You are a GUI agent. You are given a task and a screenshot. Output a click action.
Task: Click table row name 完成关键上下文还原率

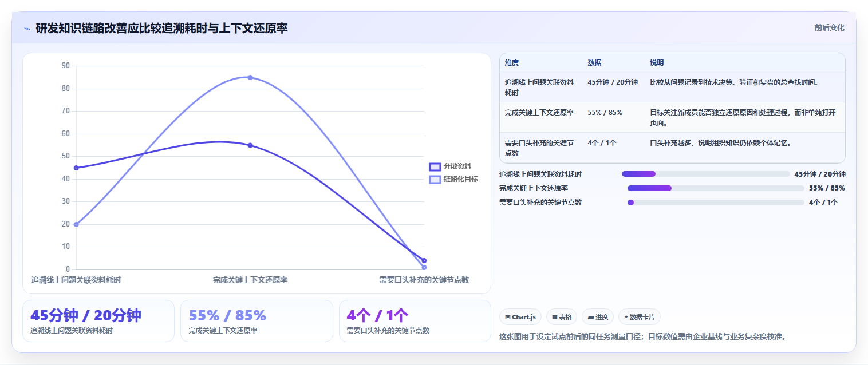(x=539, y=113)
